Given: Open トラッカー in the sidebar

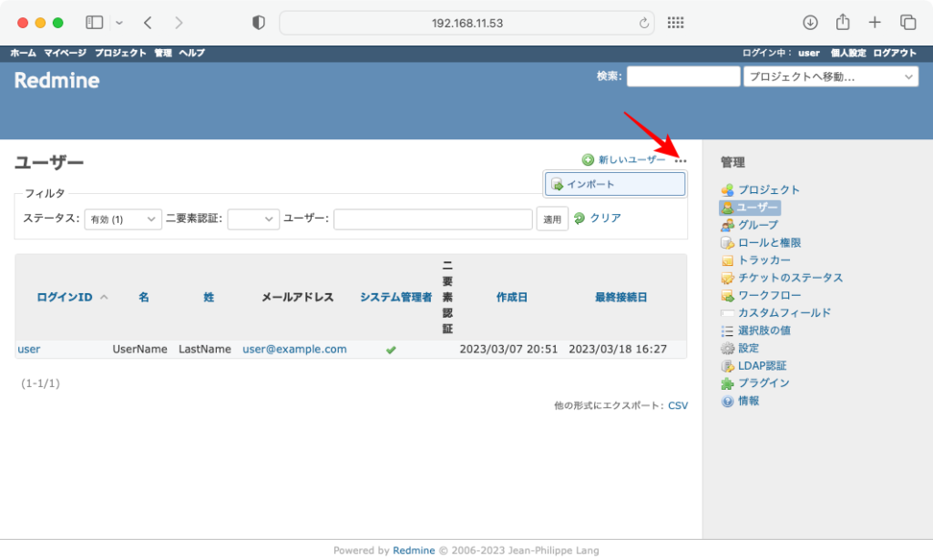Looking at the screenshot, I should (x=764, y=260).
